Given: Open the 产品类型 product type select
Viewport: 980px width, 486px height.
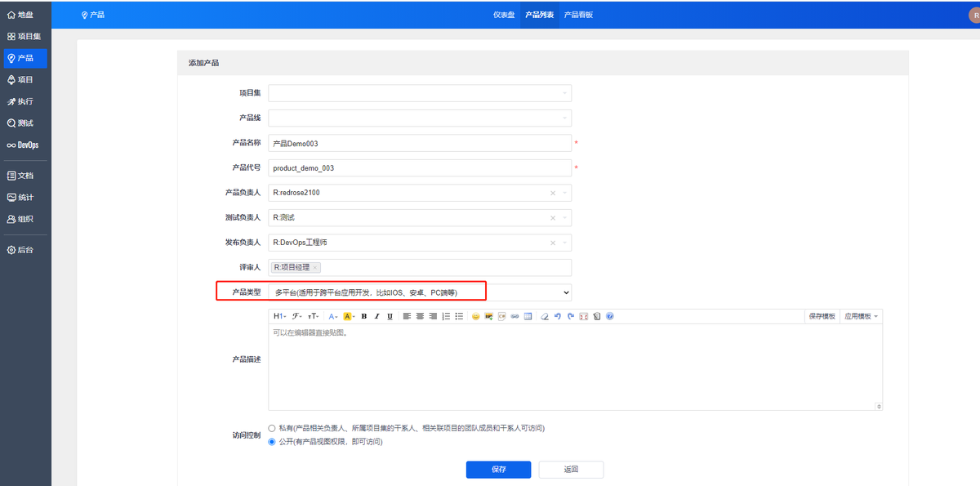Looking at the screenshot, I should pyautogui.click(x=420, y=292).
